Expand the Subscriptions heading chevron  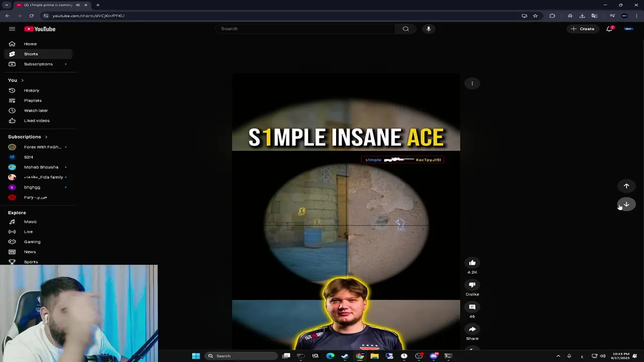(46, 137)
